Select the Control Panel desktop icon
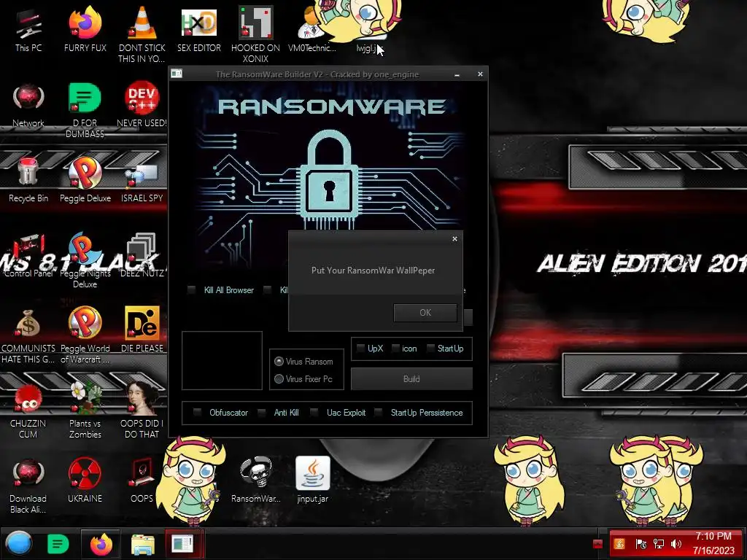 pyautogui.click(x=28, y=254)
